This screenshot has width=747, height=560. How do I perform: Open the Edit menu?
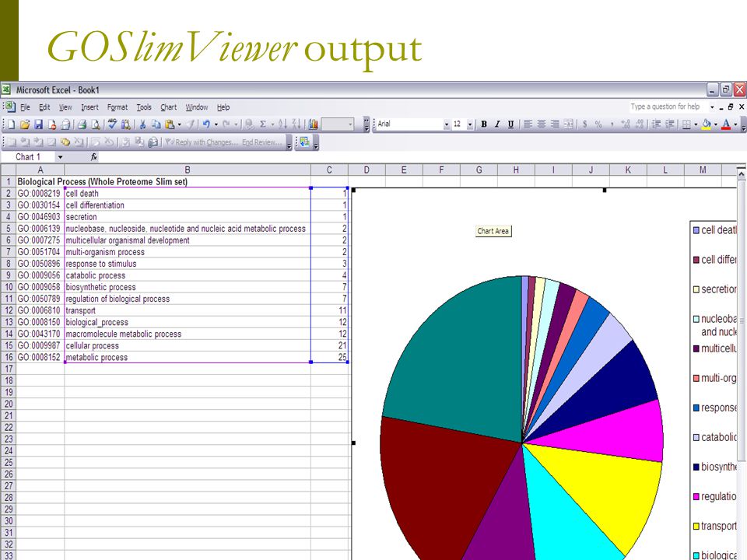(44, 107)
